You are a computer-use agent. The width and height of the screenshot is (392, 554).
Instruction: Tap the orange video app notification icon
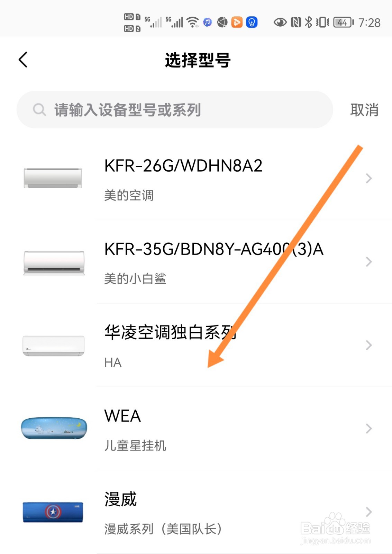[x=237, y=22]
